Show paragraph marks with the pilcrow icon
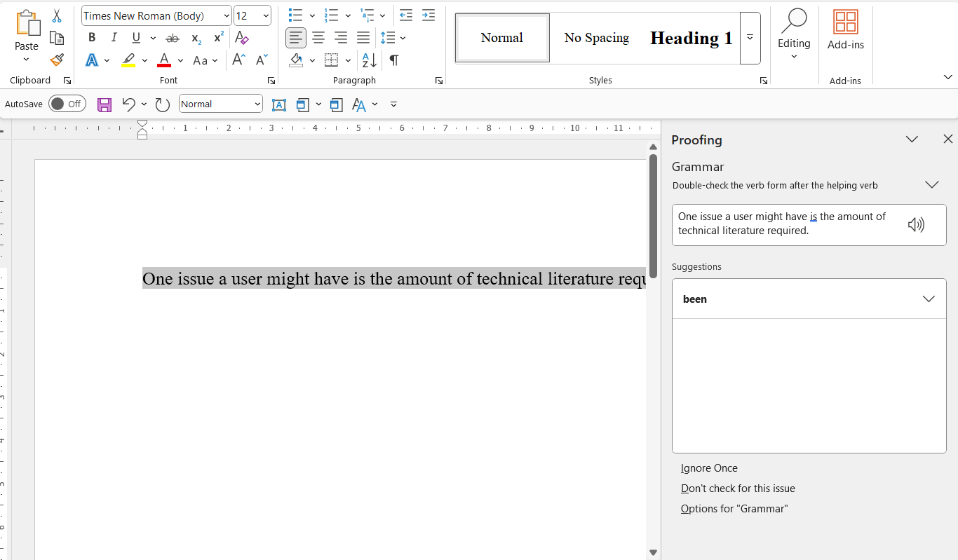Screen dimensions: 958x560 (x=393, y=60)
